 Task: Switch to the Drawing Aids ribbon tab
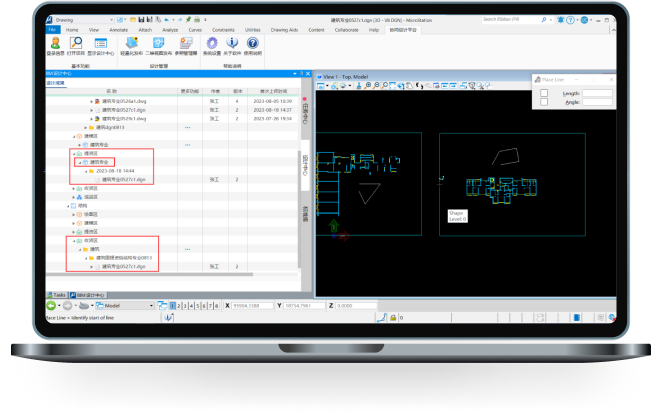click(x=284, y=30)
